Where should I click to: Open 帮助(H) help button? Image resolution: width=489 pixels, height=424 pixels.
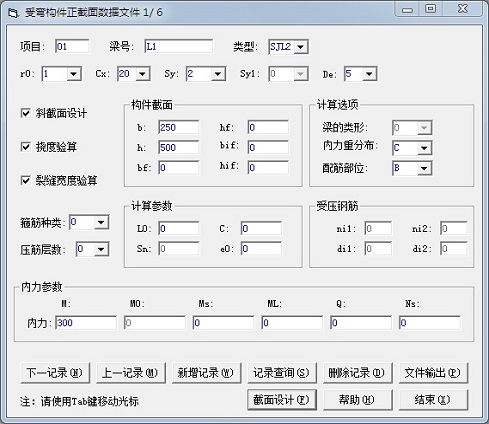pos(358,400)
